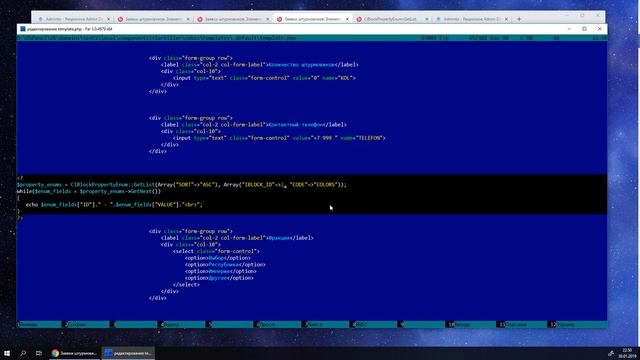The width and height of the screenshot is (640, 360).
Task: Open the taskbar clock and date
Action: [628, 353]
